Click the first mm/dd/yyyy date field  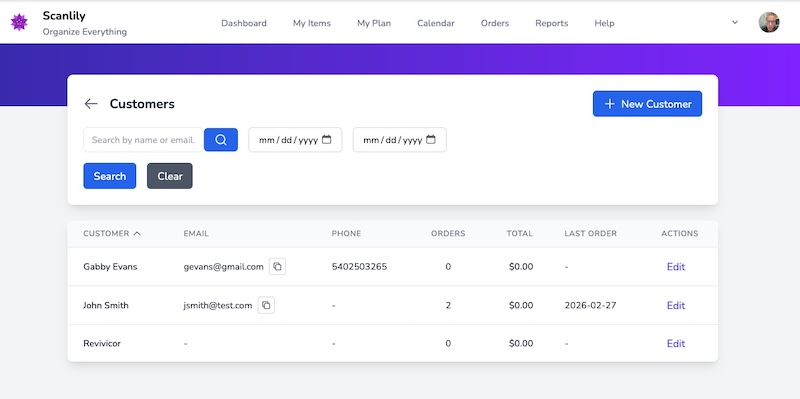coord(295,140)
